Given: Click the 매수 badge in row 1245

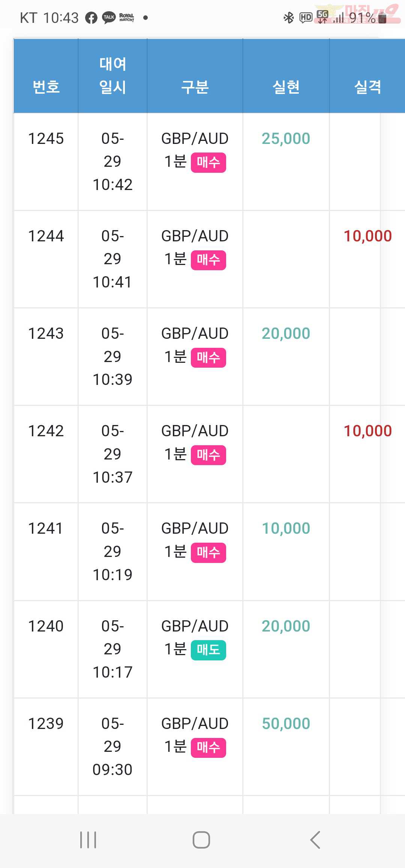Looking at the screenshot, I should click(x=208, y=163).
